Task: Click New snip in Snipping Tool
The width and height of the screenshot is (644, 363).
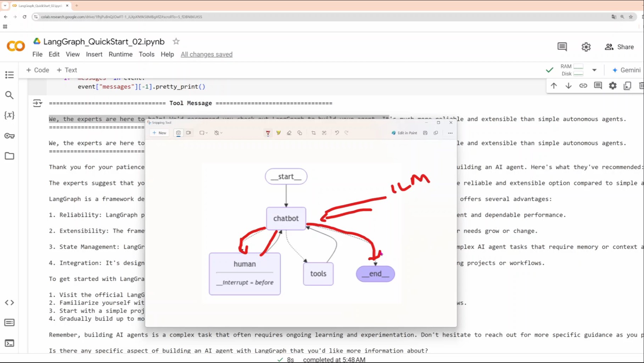Action: [159, 133]
